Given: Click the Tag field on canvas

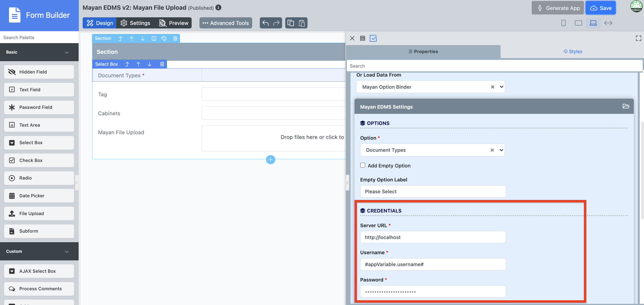Looking at the screenshot, I should (x=273, y=94).
